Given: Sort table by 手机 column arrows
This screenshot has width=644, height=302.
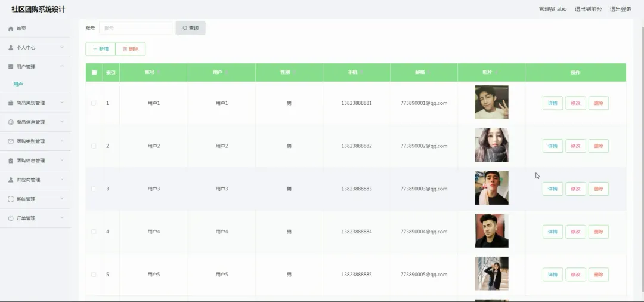Looking at the screenshot, I should pos(361,72).
